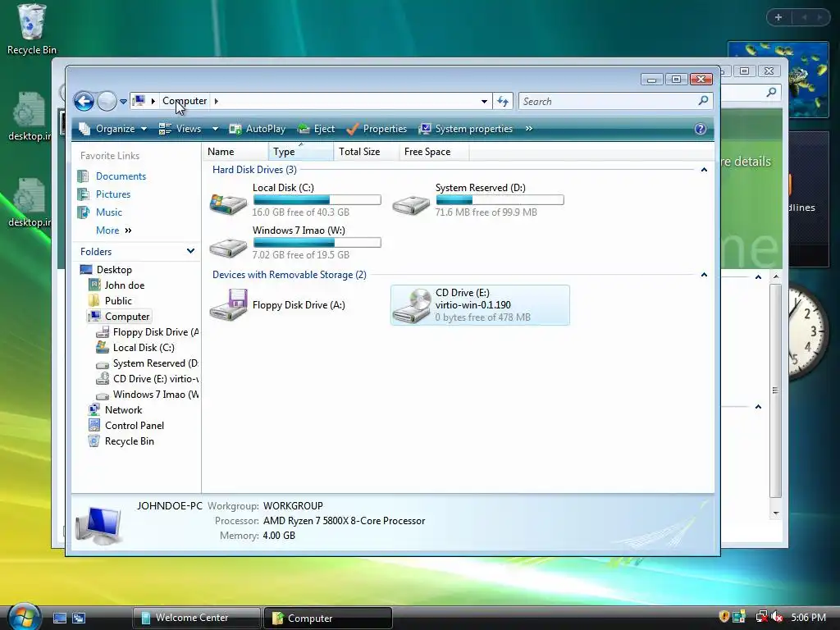Start AutoPlay for the selected drive
Image resolution: width=840 pixels, height=630 pixels.
click(x=257, y=129)
